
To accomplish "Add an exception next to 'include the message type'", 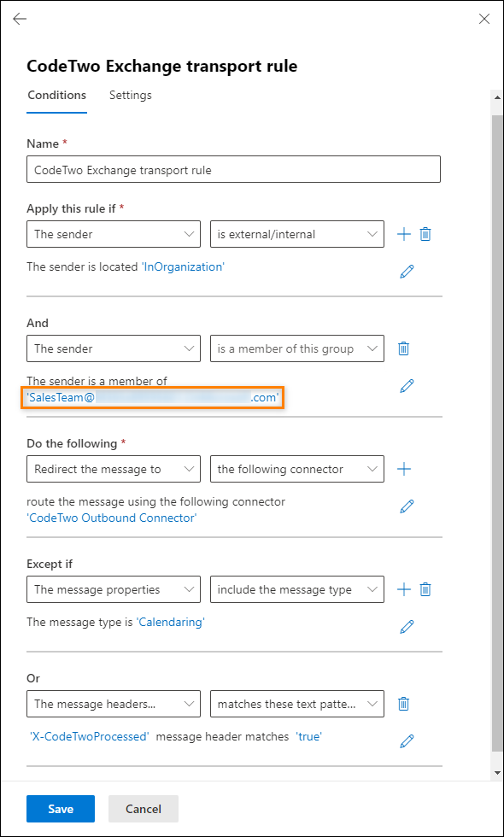I will (403, 589).
